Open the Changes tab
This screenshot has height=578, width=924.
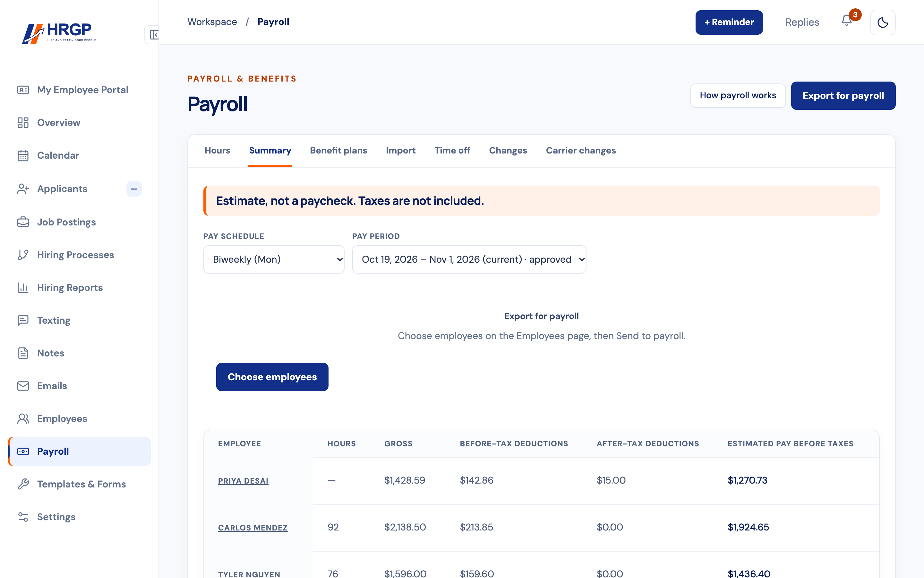(x=508, y=151)
